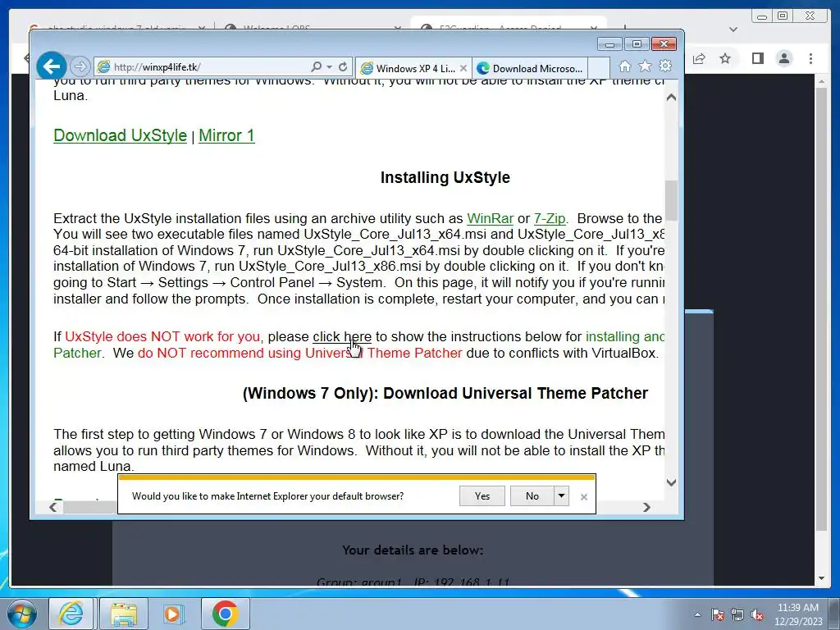Click IE vertical scrollbar down arrow
Viewport: 840px width, 630px height.
click(x=671, y=482)
